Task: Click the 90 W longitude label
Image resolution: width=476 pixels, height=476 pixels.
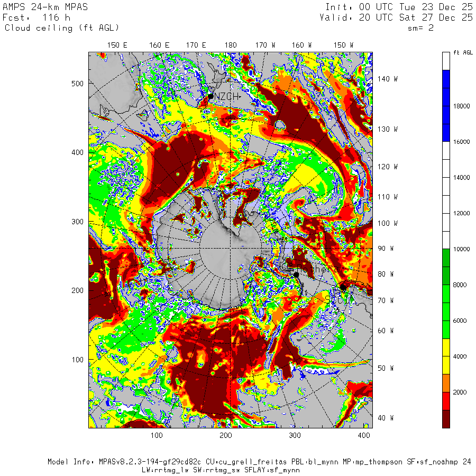Action: [x=386, y=249]
